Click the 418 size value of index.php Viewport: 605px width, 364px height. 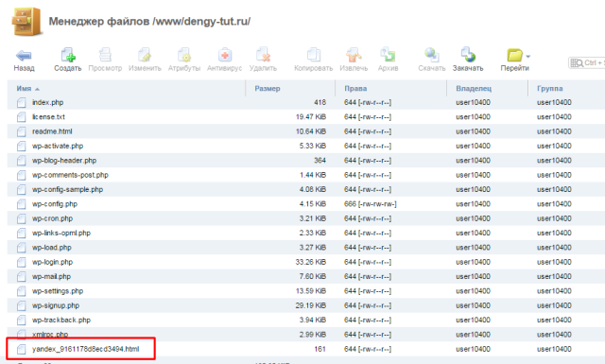(x=320, y=102)
